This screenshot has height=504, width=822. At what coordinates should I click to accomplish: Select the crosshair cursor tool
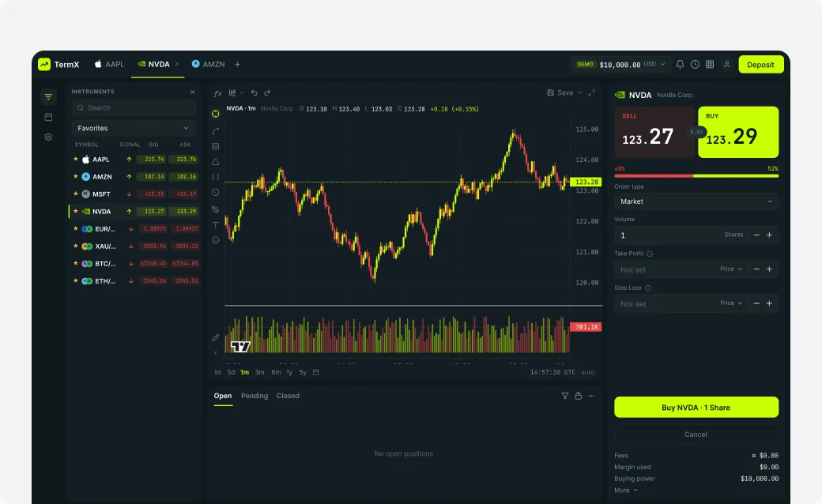pyautogui.click(x=216, y=114)
